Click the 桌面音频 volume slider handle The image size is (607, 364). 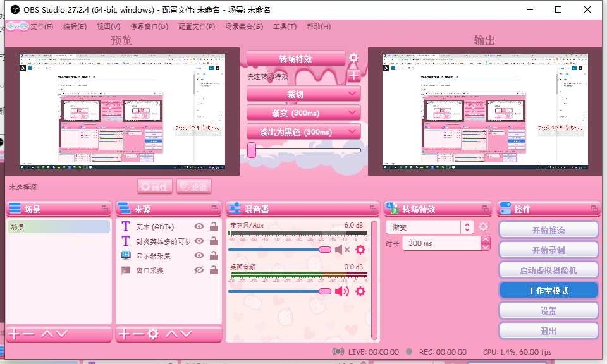325,291
